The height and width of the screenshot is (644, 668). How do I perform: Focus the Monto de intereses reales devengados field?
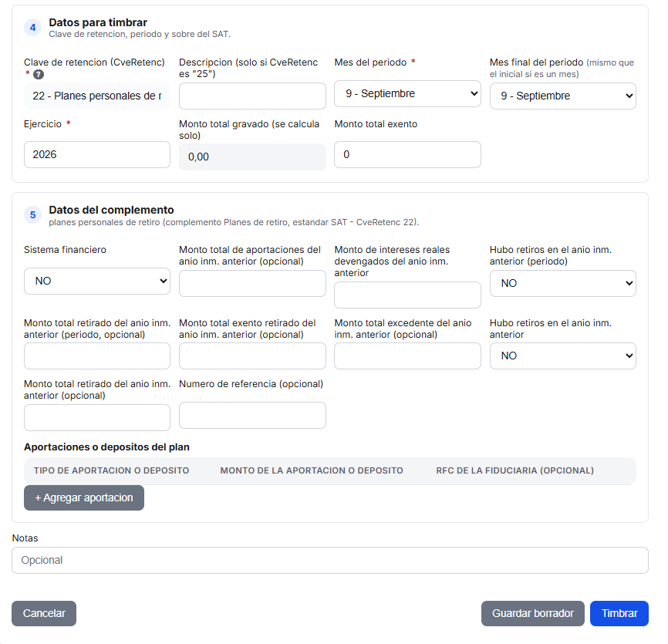[x=407, y=295]
